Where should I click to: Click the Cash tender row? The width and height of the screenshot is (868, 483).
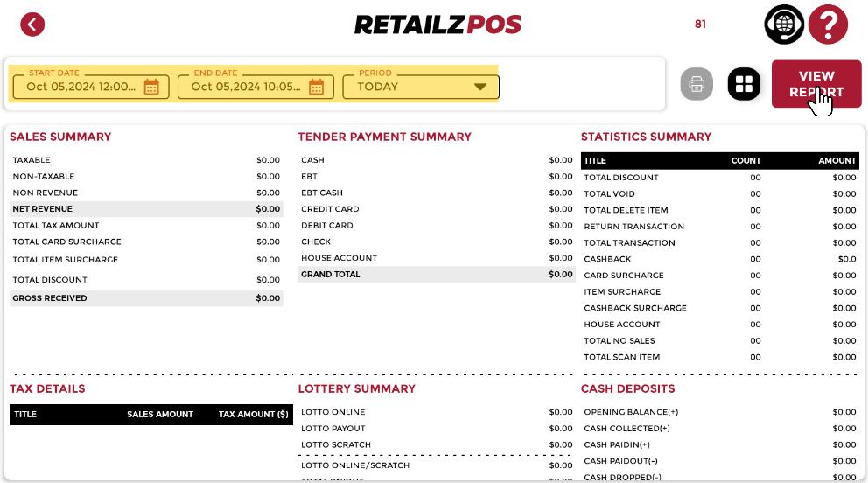pos(437,160)
